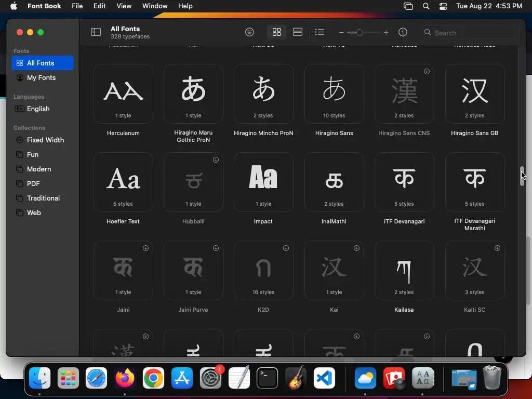
Task: Adjust the preview size slider
Action: (360, 33)
